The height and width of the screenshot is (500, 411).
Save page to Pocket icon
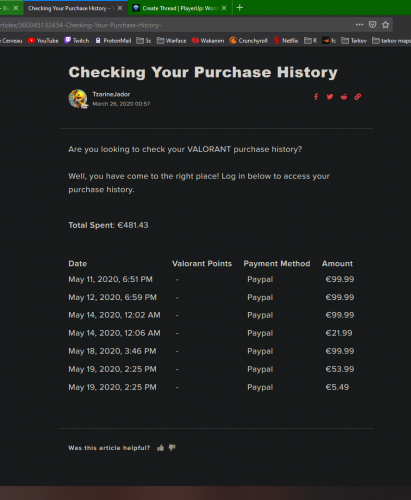point(373,25)
